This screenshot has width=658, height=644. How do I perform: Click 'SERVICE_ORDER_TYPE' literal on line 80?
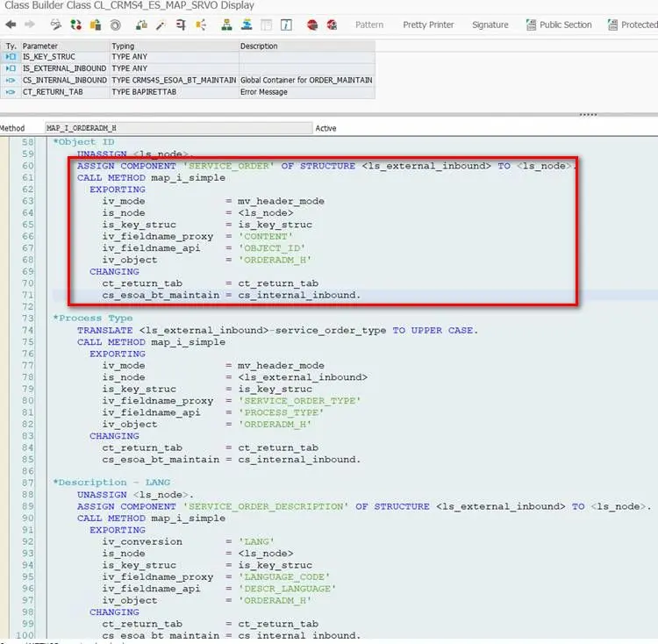click(300, 401)
